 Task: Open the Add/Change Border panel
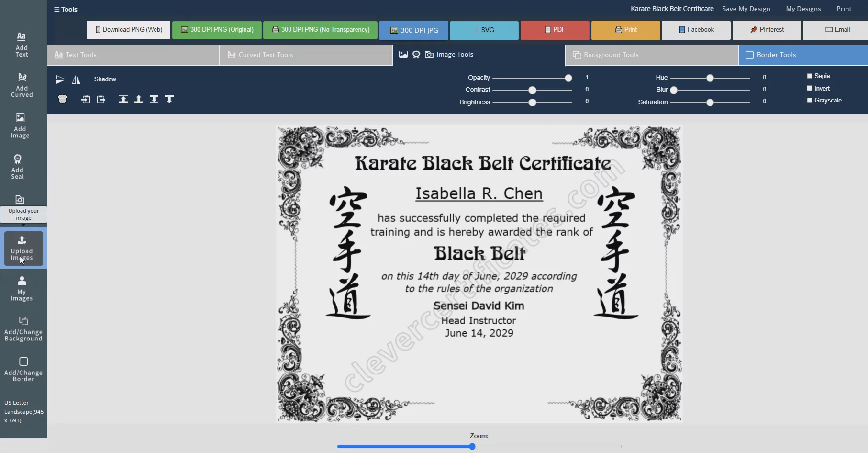point(23,369)
